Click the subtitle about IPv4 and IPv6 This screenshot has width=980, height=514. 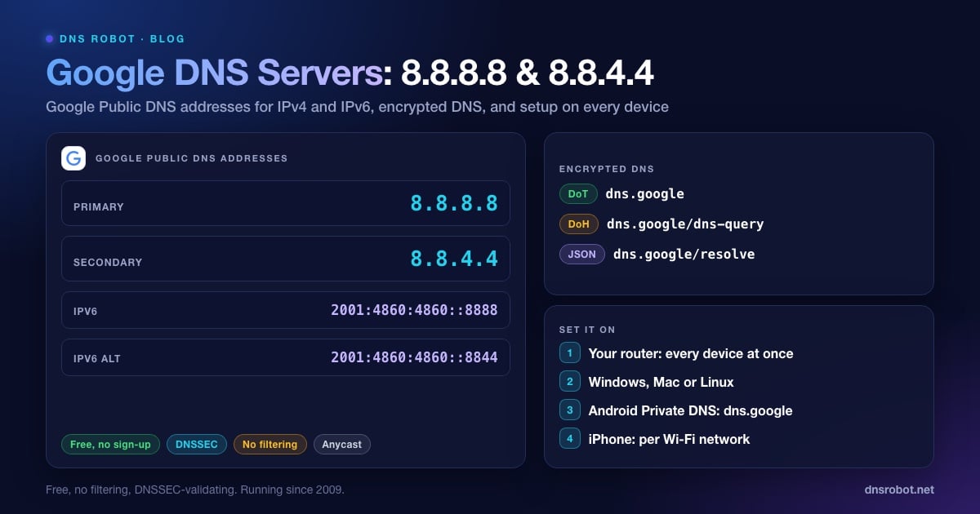point(358,107)
